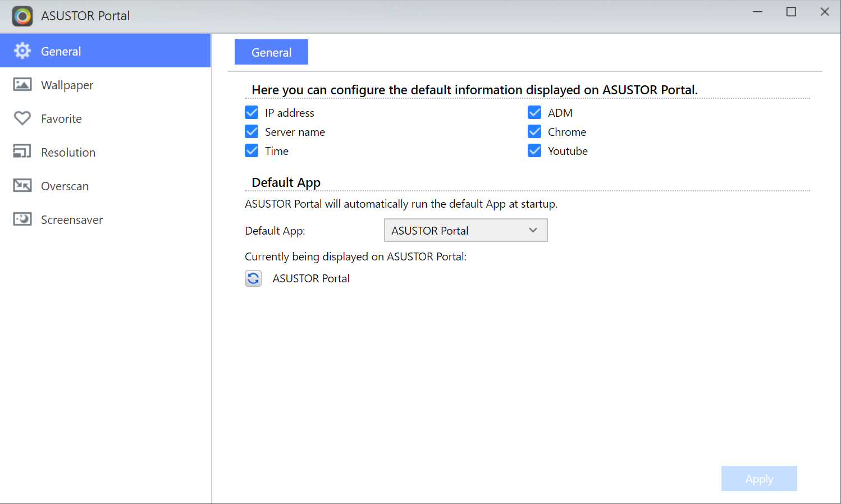Disable the Youtube checkbox
The image size is (841, 504).
534,151
